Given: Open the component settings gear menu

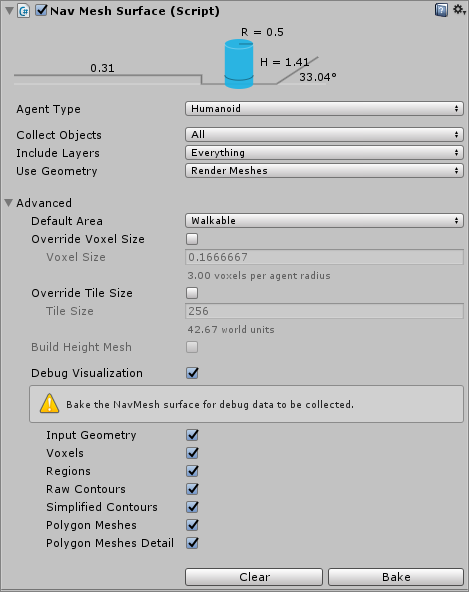Looking at the screenshot, I should [x=459, y=9].
